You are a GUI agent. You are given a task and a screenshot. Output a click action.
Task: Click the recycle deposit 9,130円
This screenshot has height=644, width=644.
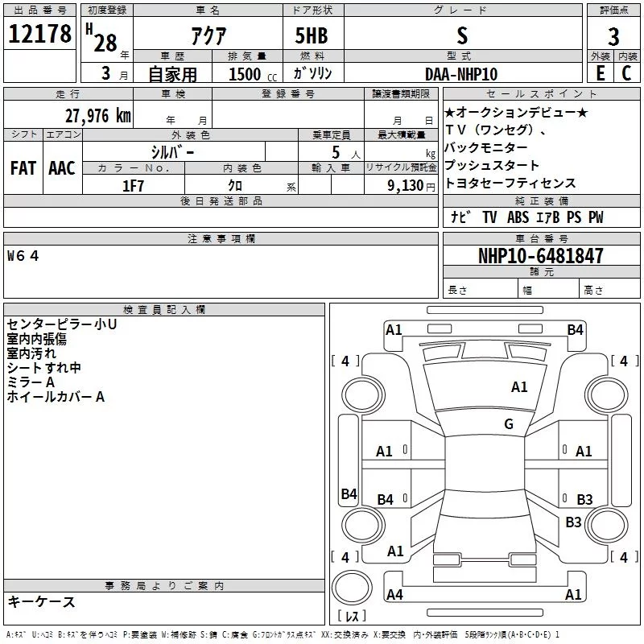(x=411, y=186)
